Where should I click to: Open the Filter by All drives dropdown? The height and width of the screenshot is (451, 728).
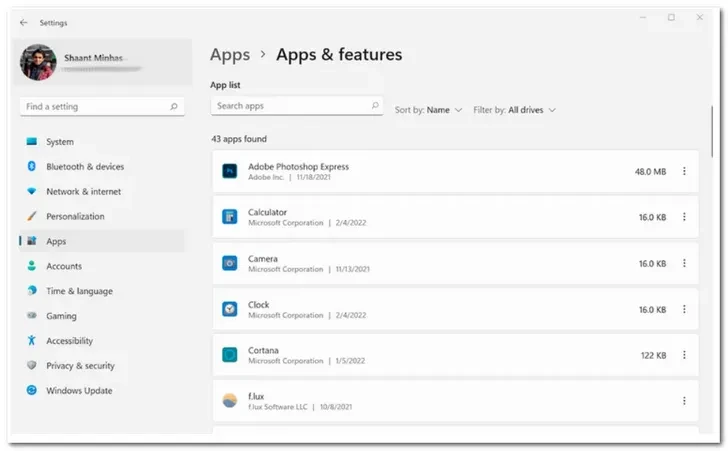click(514, 110)
